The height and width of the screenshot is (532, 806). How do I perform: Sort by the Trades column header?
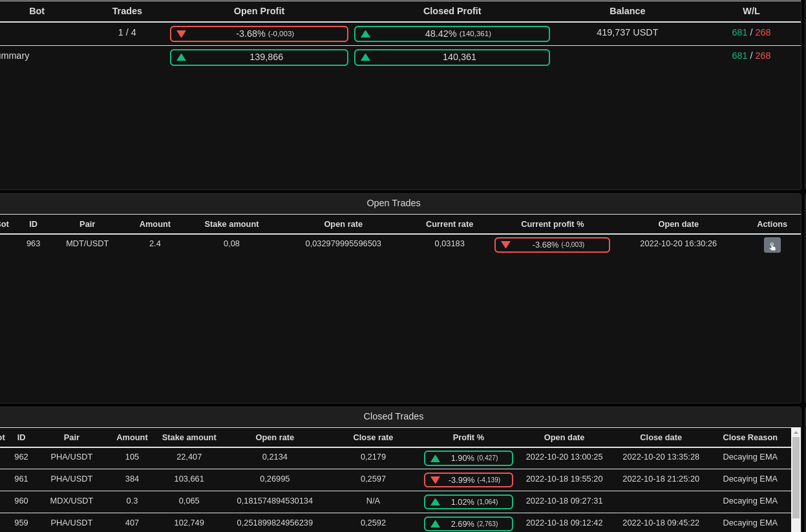tap(127, 11)
